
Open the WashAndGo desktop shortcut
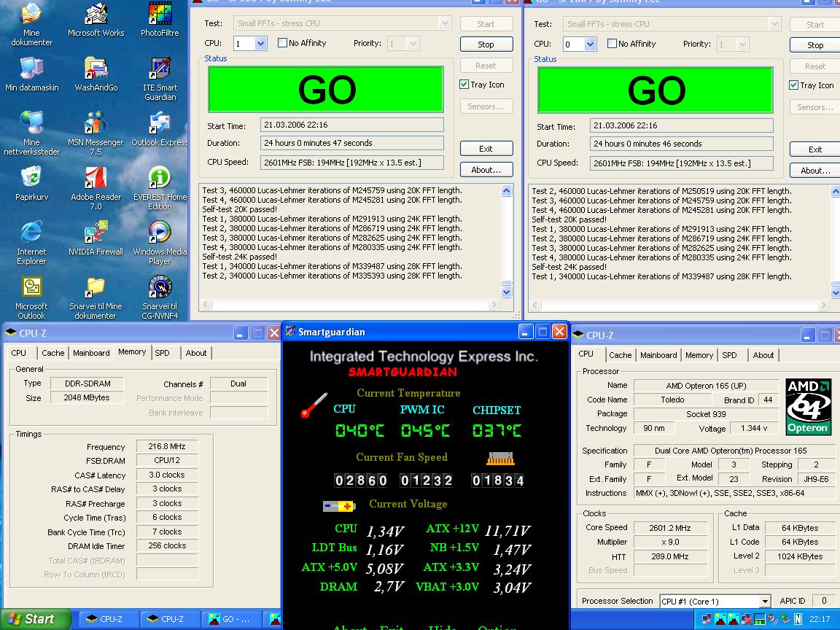(x=96, y=74)
